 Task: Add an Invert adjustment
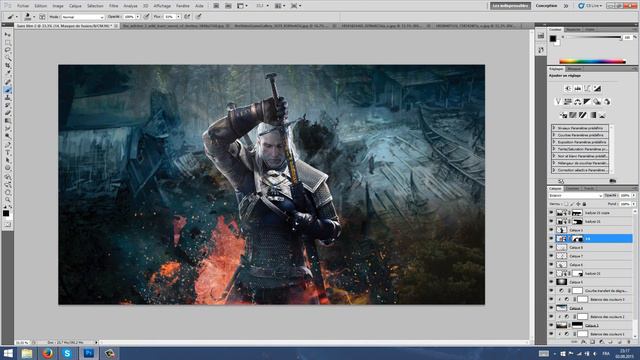[563, 115]
